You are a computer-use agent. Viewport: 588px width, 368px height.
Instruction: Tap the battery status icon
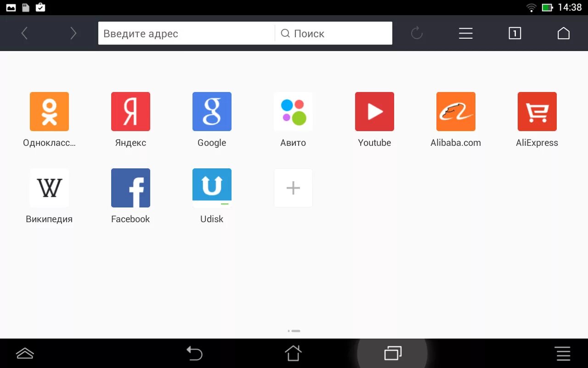point(548,7)
